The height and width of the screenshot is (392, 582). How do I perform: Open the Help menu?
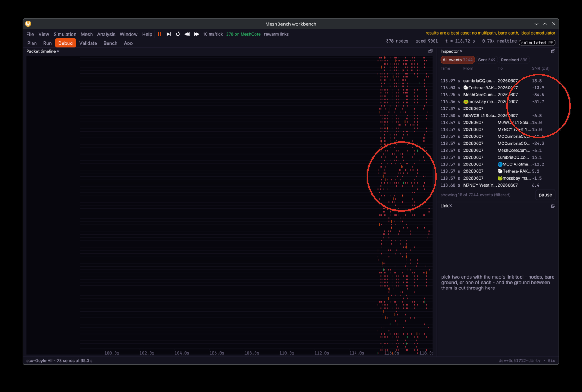tap(147, 34)
